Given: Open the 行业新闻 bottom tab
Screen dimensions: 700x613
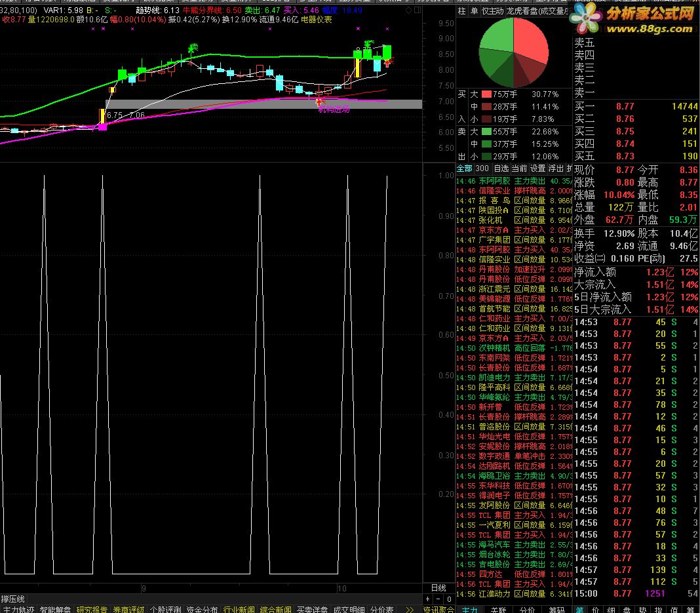Looking at the screenshot, I should pos(239,610).
